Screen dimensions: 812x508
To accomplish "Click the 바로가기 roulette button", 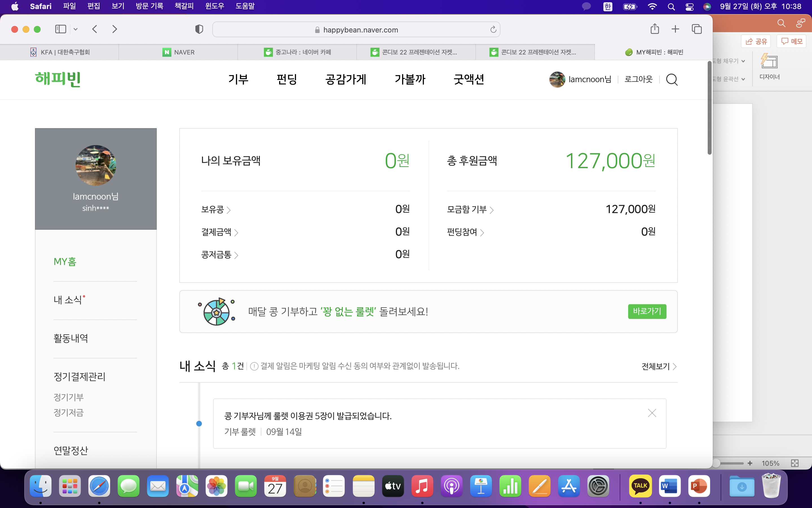I will [x=647, y=311].
